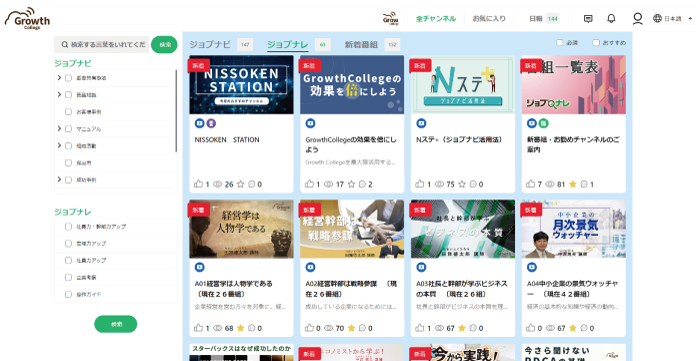Focus the keyword search input field

102,45
